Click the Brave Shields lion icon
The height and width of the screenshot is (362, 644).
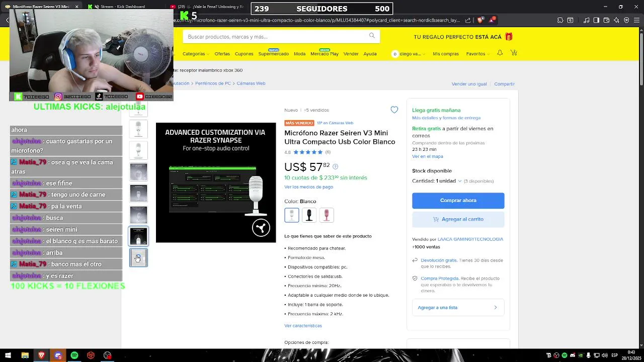(x=480, y=20)
